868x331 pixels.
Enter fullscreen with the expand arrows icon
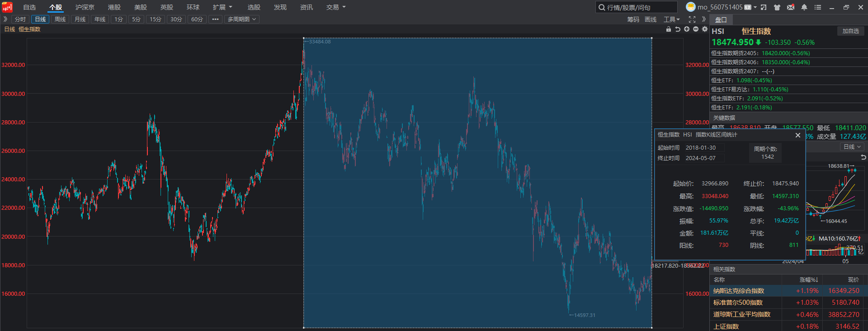tap(692, 19)
